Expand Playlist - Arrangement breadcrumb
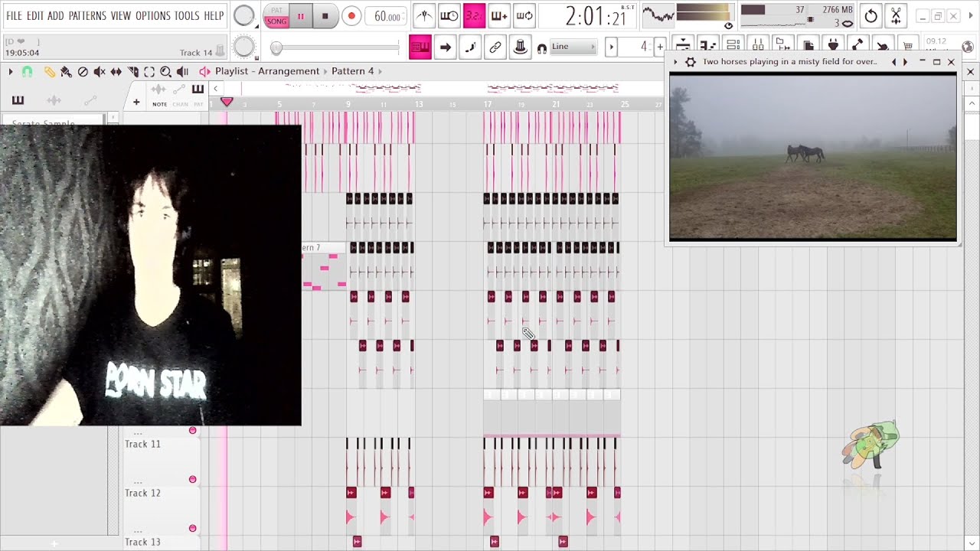This screenshot has width=980, height=551. click(267, 71)
